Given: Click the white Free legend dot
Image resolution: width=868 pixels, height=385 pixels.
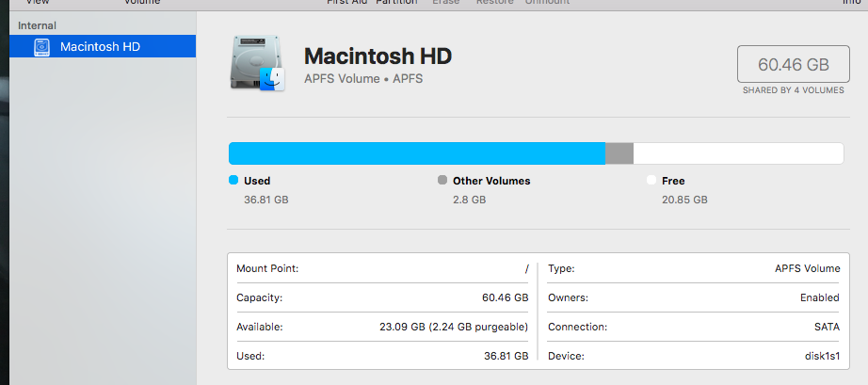Looking at the screenshot, I should click(x=651, y=181).
